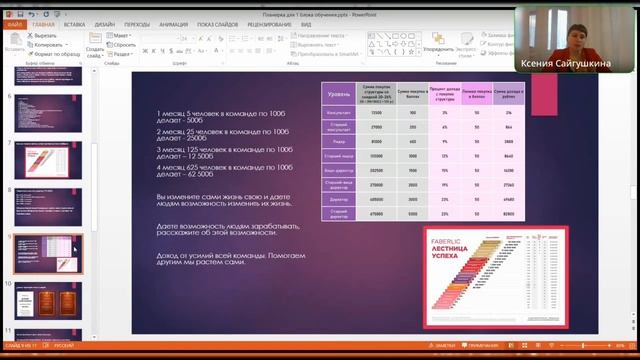Click the decrease font size button
This screenshot has width=640, height=360.
point(209,39)
